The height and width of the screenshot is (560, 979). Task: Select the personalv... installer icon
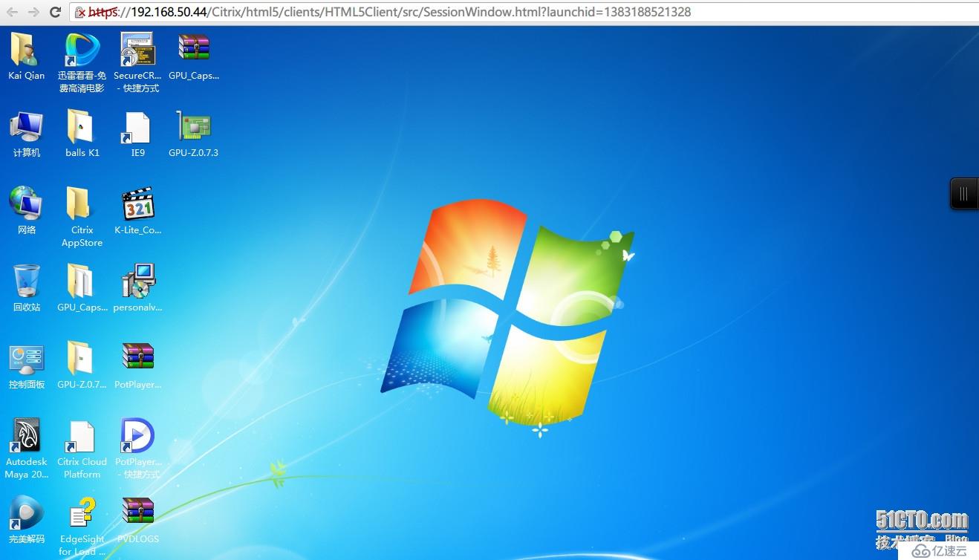pos(138,281)
